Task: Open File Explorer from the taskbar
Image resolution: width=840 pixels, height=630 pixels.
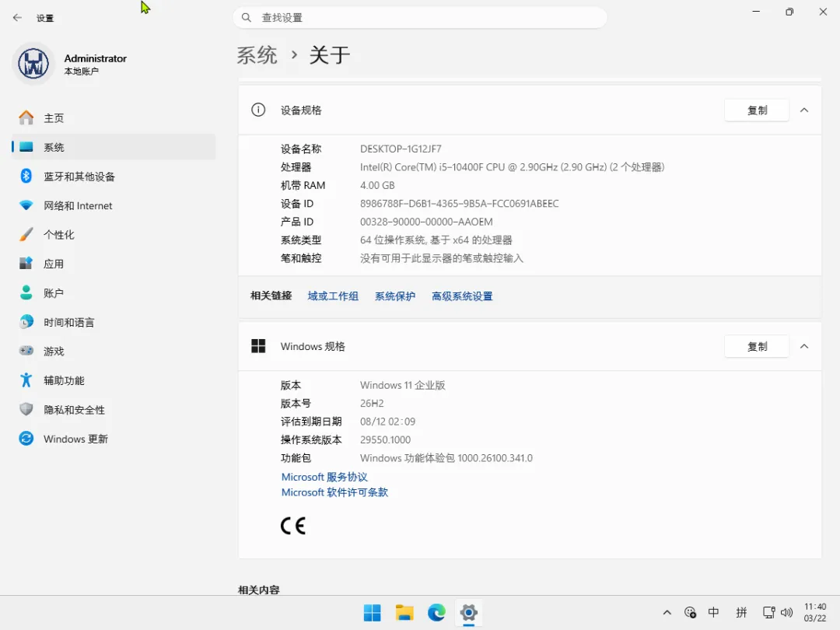Action: (x=404, y=613)
